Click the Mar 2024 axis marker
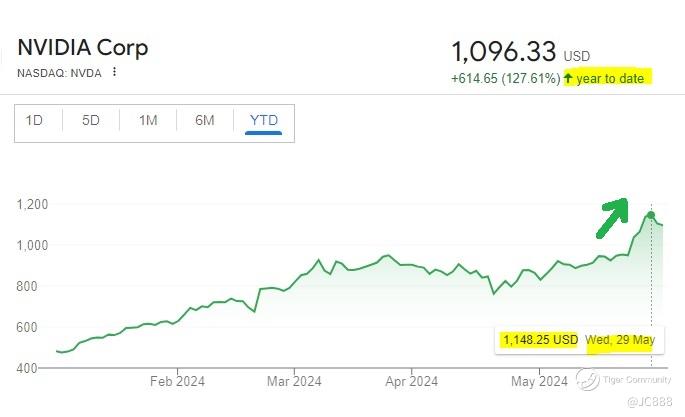 coord(294,382)
